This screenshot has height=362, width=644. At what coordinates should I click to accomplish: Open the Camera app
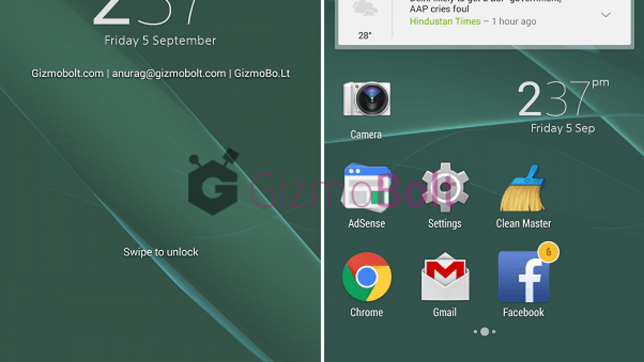[366, 100]
